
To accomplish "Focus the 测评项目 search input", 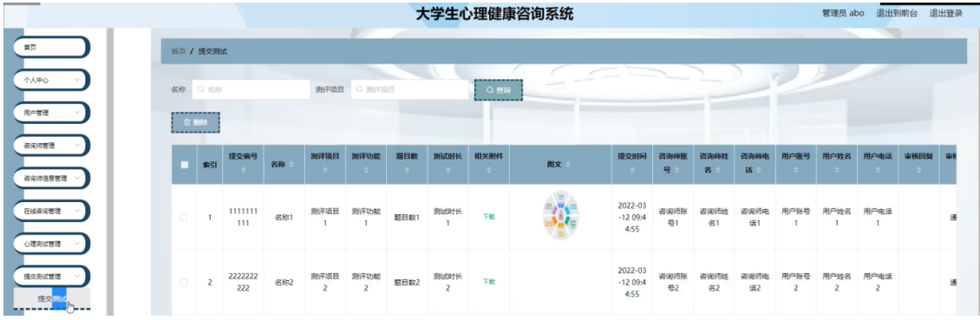I will [x=409, y=90].
